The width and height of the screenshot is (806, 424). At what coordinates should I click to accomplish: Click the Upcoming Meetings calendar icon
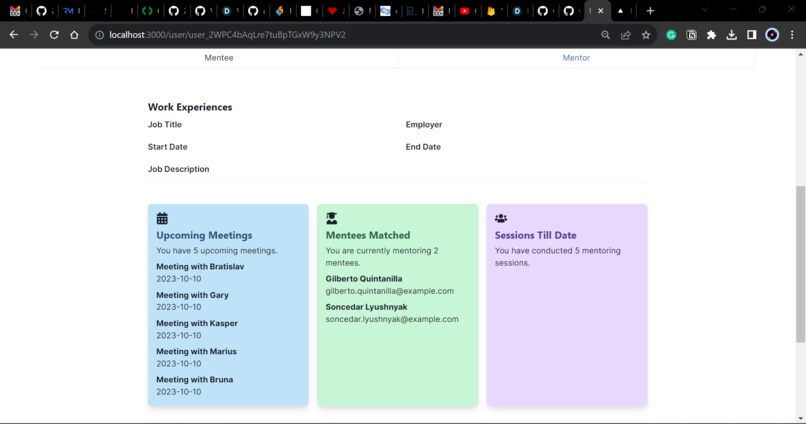coord(162,218)
